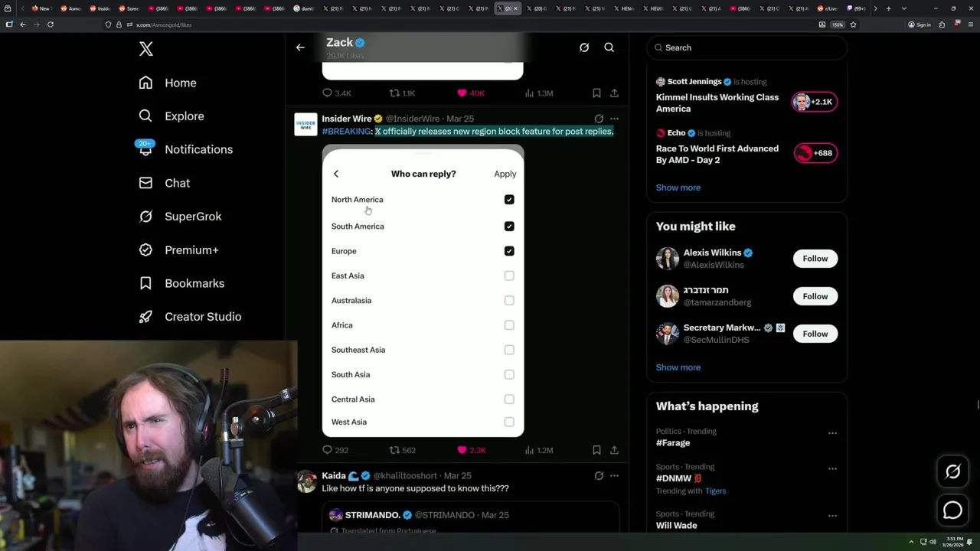980x551 pixels.
Task: Check the Australasia checkbox
Action: pos(509,300)
